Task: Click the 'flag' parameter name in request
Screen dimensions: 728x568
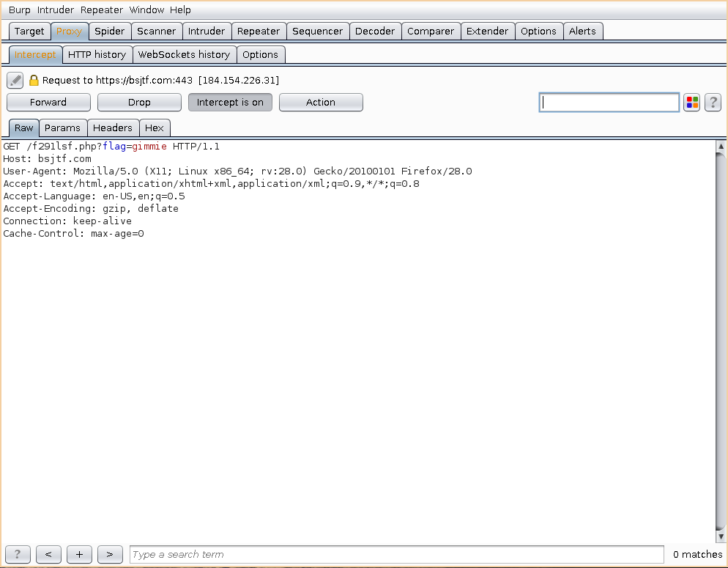Action: pos(114,147)
